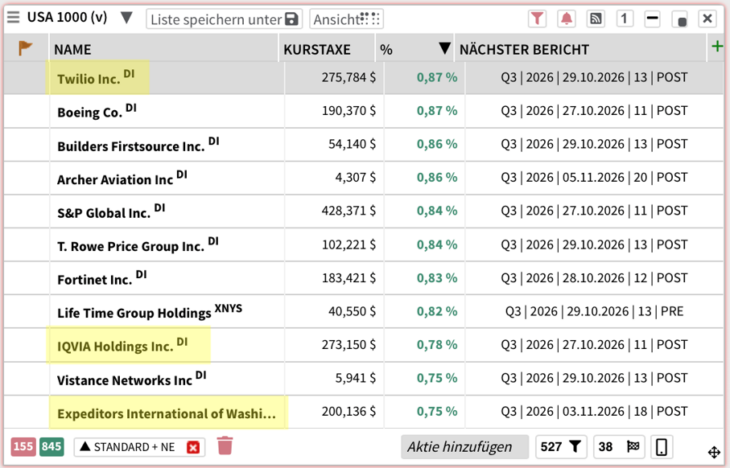The width and height of the screenshot is (730, 468).
Task: Click the price 428,371 $
Action: point(349,211)
